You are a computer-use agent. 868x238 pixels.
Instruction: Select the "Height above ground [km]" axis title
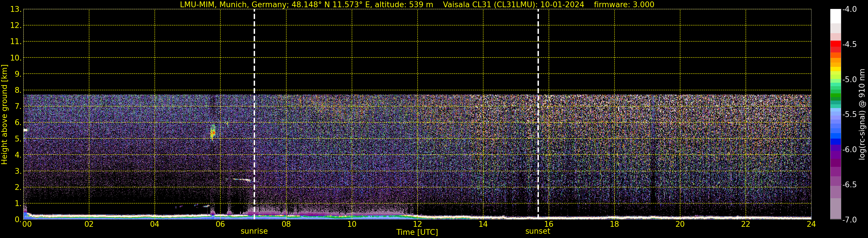(4, 114)
